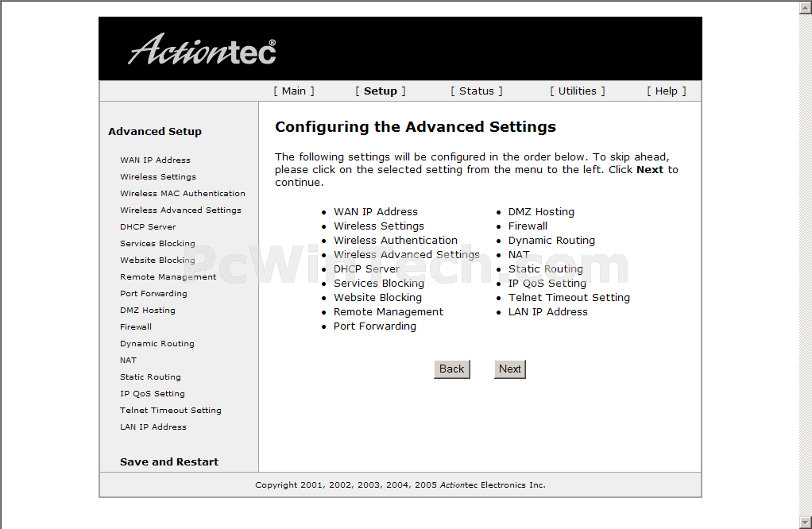Open WAN IP Address in sidebar
Screen dimensions: 812x529
(x=156, y=160)
